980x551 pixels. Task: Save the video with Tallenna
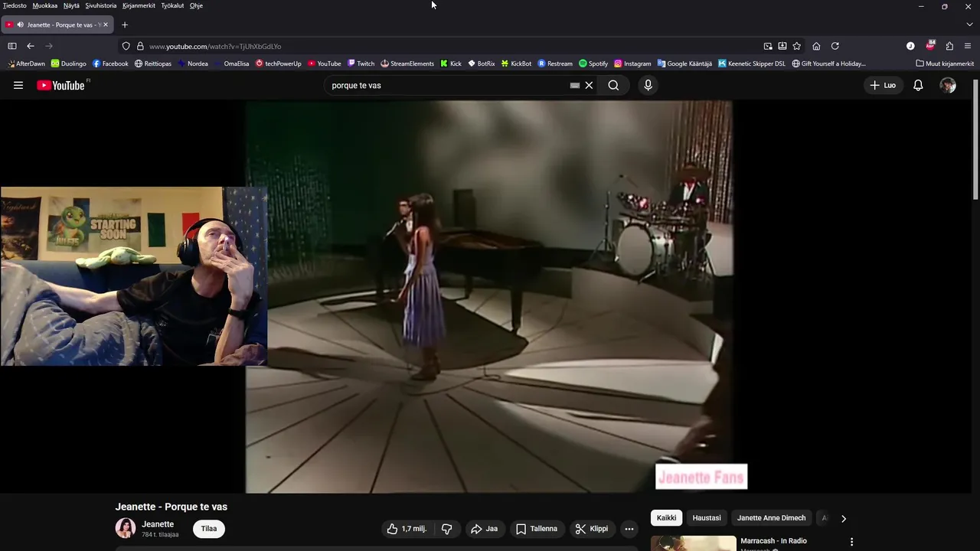[x=537, y=529]
